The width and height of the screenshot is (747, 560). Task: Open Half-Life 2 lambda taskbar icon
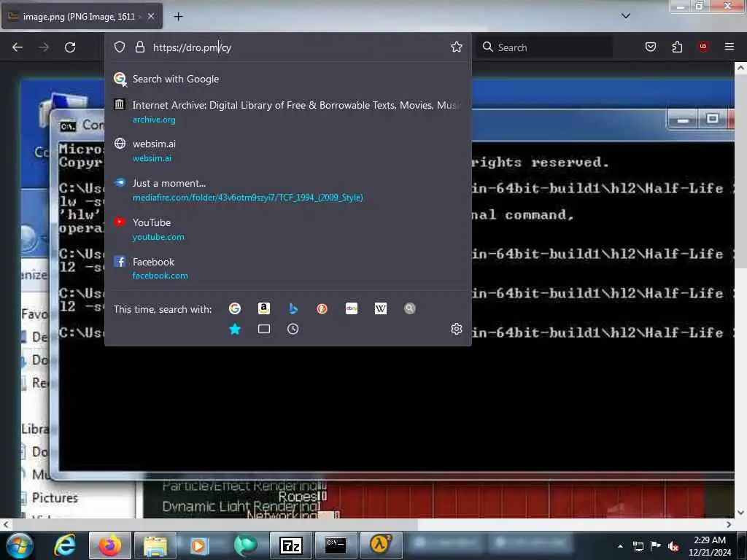pyautogui.click(x=381, y=545)
